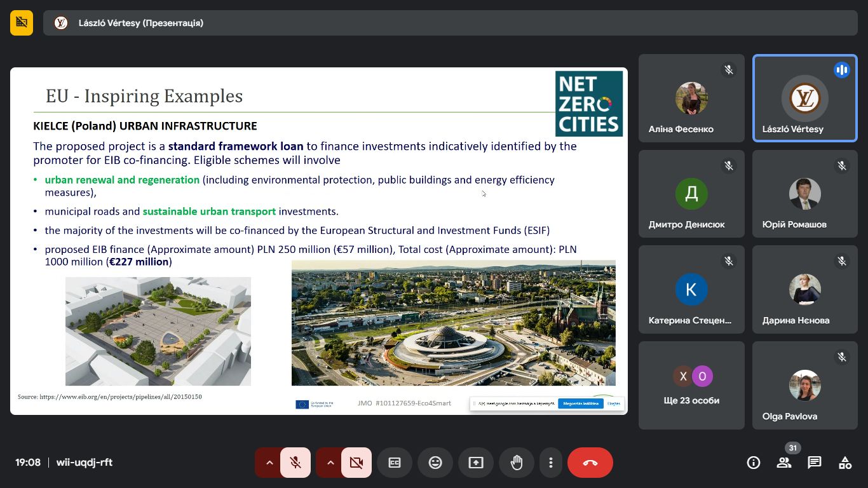
Task: Click blue stop sharing button in slide popup
Action: [580, 403]
